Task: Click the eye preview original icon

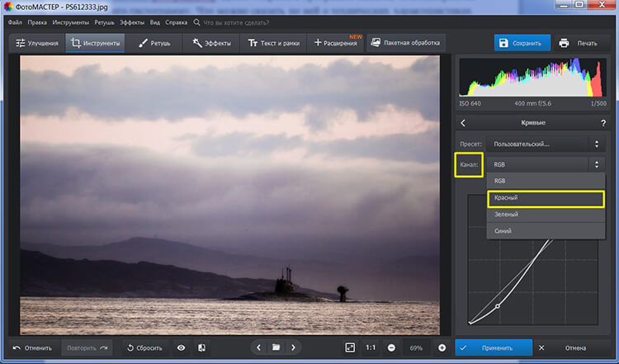Action: tap(181, 347)
